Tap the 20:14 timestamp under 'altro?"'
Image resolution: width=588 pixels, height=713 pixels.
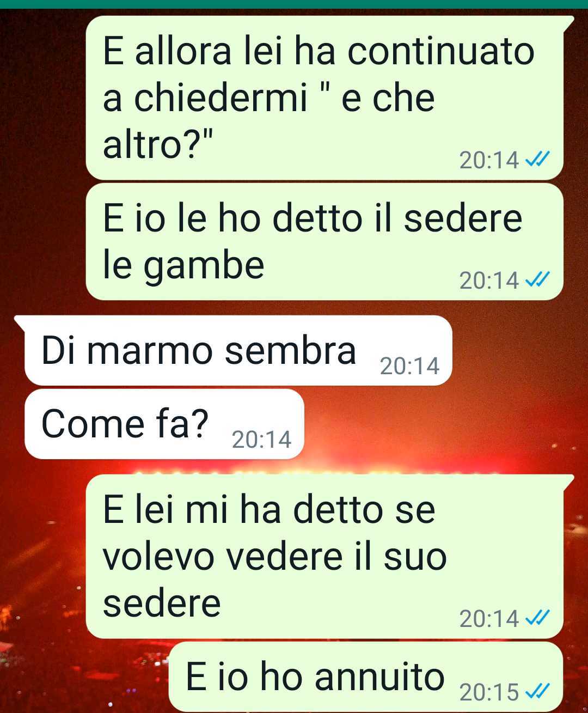point(489,160)
